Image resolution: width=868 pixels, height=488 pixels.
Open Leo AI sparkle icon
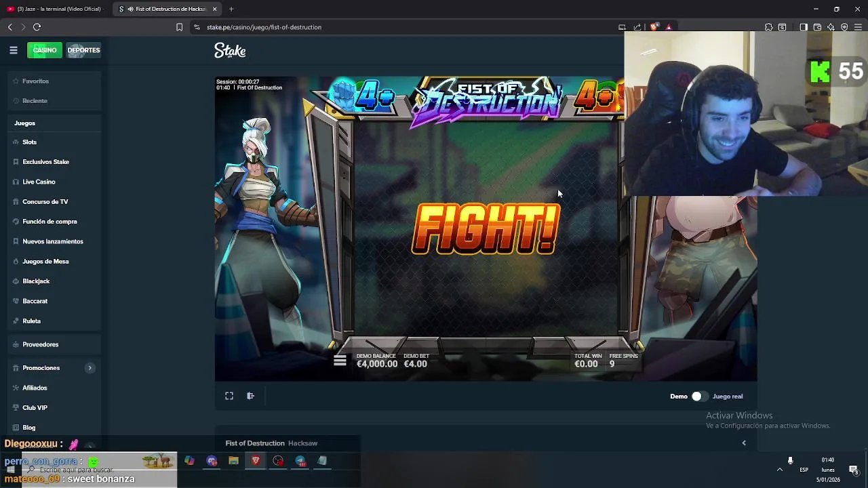point(831,27)
